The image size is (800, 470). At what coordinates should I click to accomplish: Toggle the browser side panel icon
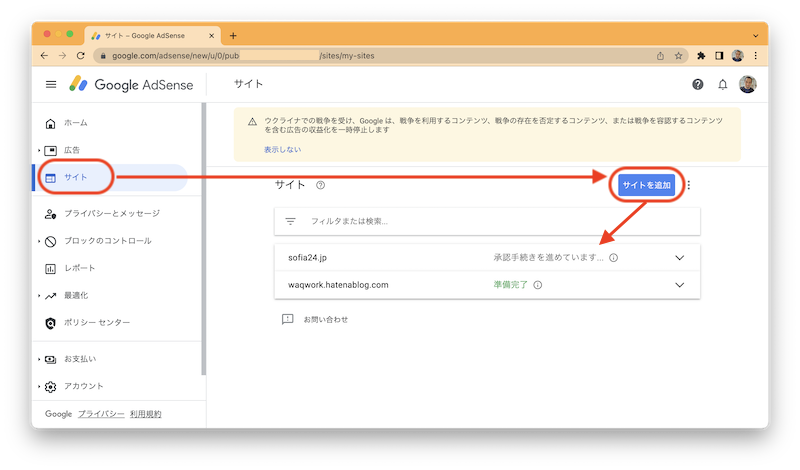pyautogui.click(x=719, y=56)
